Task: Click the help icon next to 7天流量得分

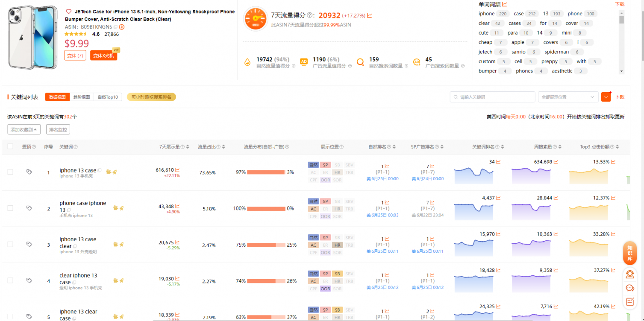Action: tap(309, 16)
